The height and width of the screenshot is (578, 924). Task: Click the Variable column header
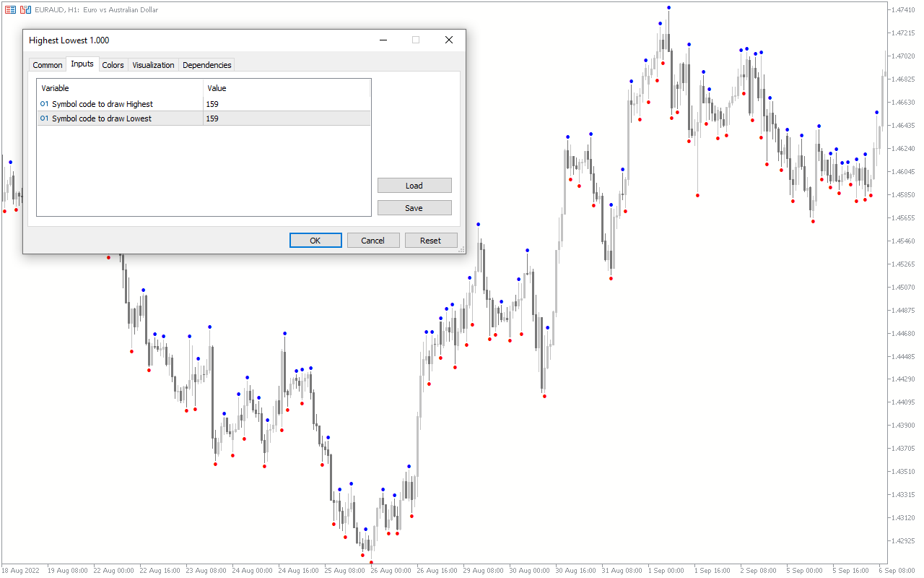[x=120, y=88]
